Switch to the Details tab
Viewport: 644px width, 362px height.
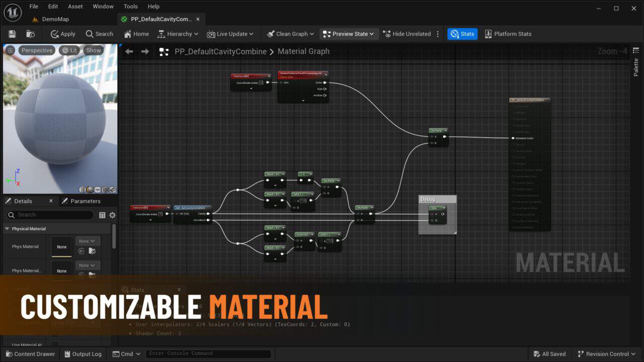click(x=23, y=201)
